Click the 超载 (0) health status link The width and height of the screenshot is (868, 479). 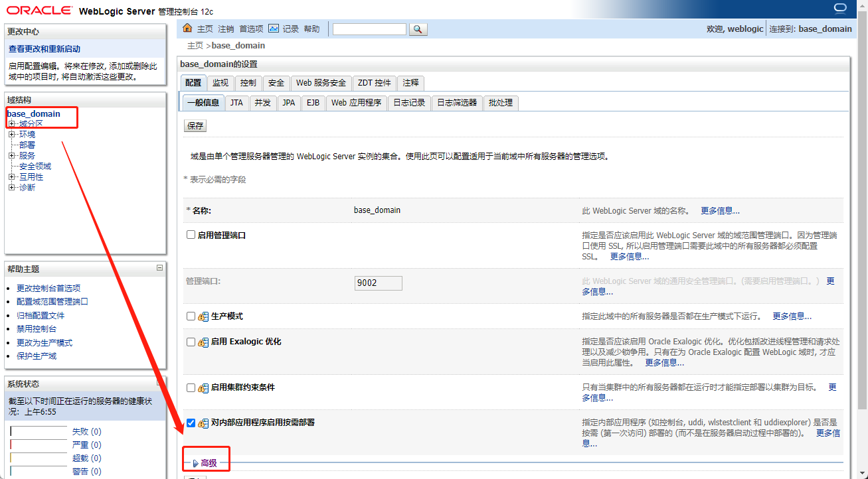point(86,458)
